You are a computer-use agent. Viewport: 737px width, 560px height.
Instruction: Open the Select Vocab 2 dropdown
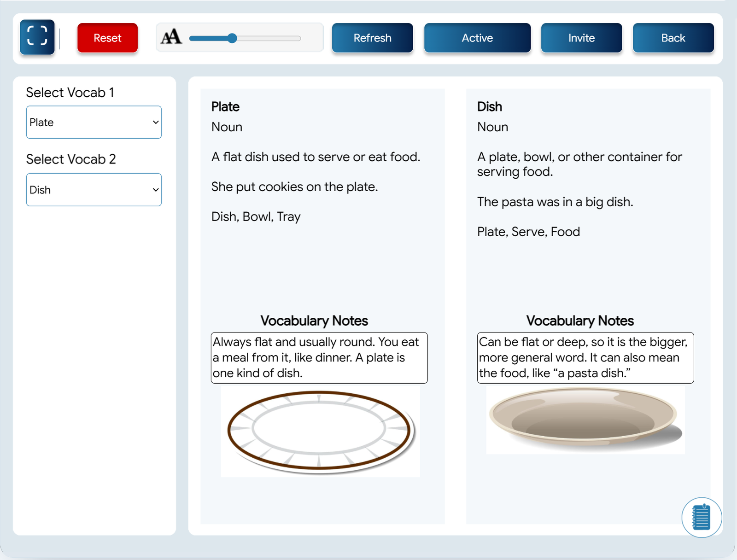pyautogui.click(x=94, y=190)
